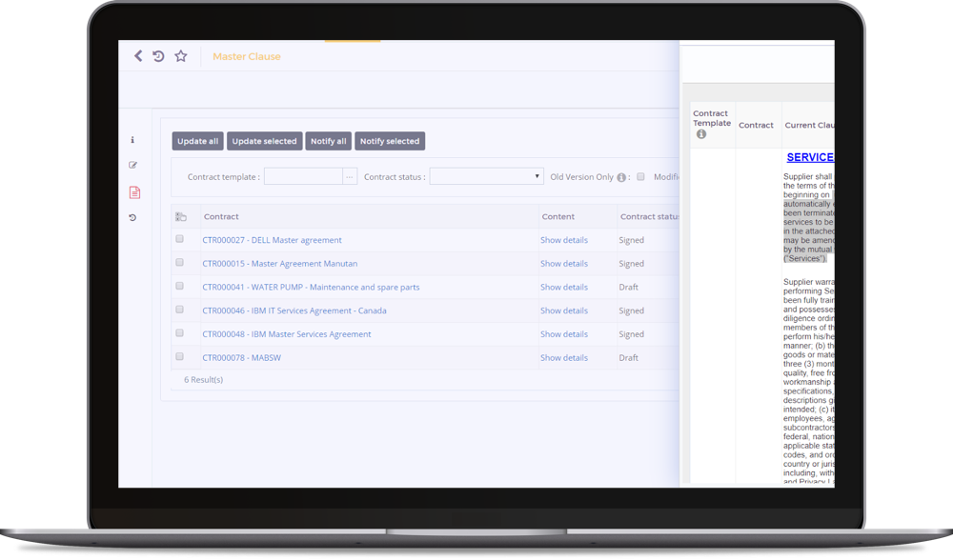Viewport: 953px width, 560px height.
Task: Go back using the left chevron icon
Action: pyautogui.click(x=138, y=56)
